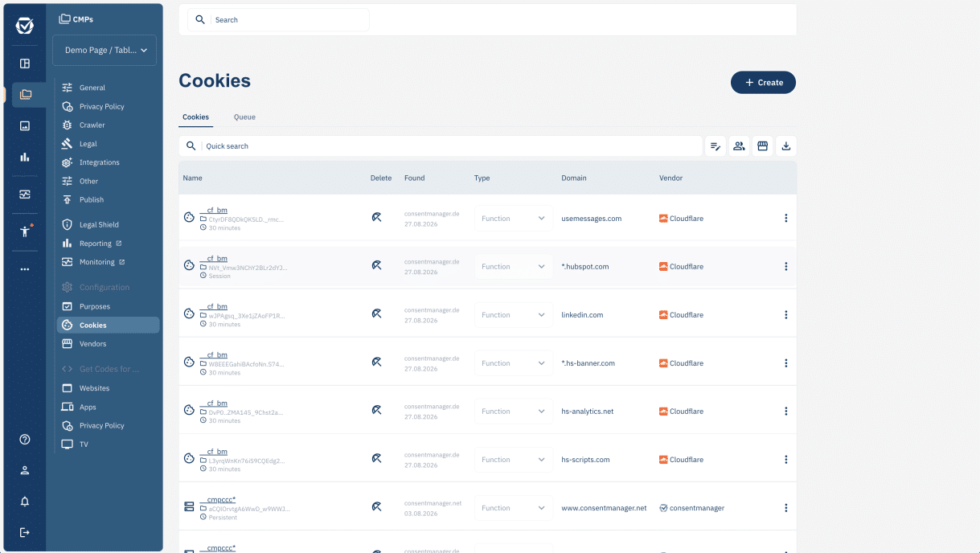Click delete icon for usemessages.com cookie
The height and width of the screenshot is (553, 980).
pyautogui.click(x=376, y=218)
